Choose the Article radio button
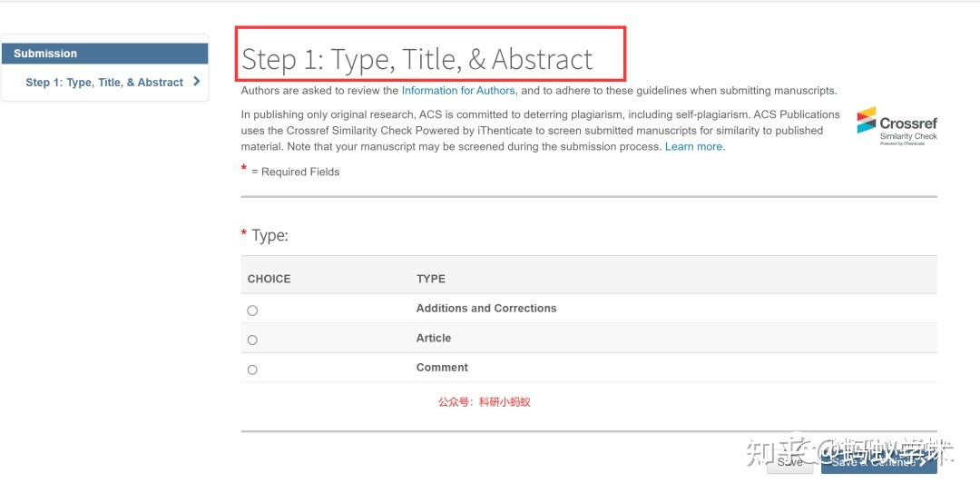 coord(252,340)
